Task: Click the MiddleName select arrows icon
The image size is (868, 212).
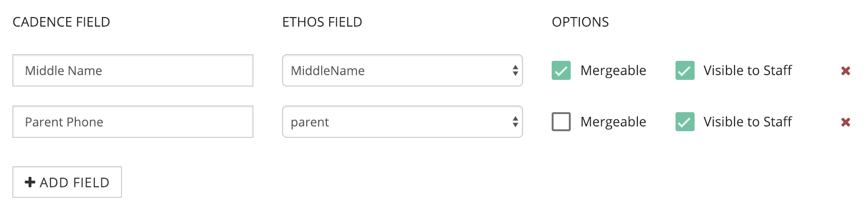Action: [515, 71]
